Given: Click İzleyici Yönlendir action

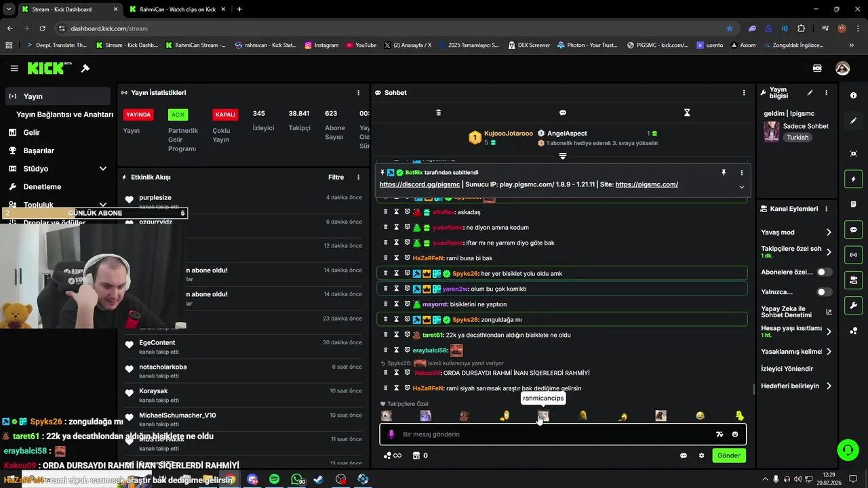Looking at the screenshot, I should point(787,369).
